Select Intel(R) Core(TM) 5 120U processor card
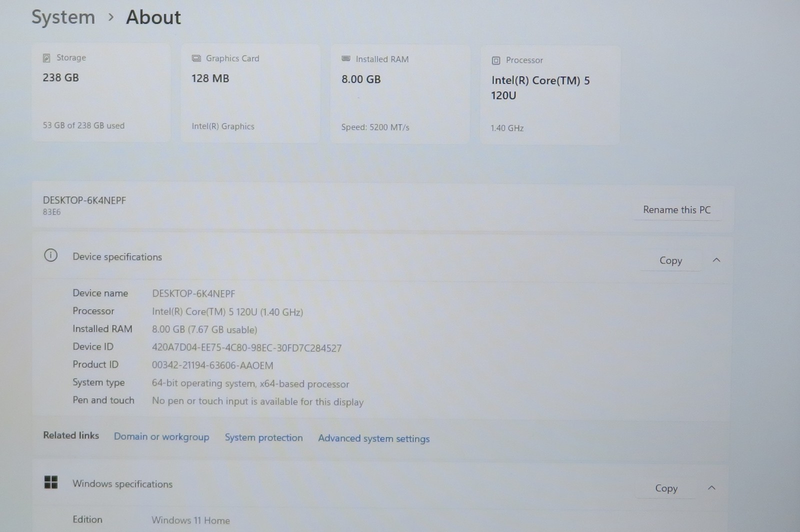Viewport: 800px width, 532px height. pyautogui.click(x=550, y=95)
